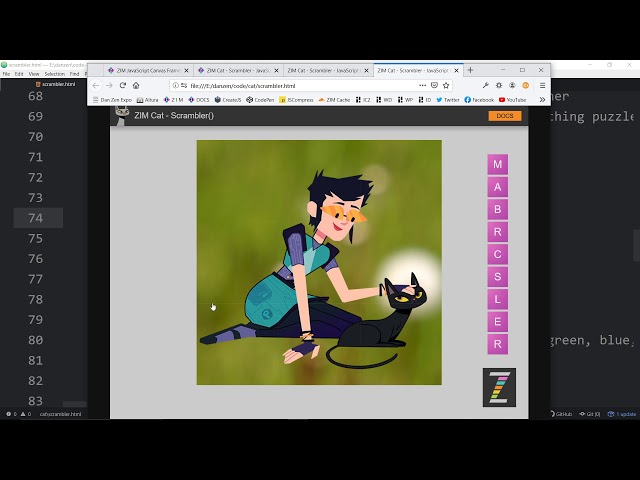The image size is (640, 480).
Task: Open the Find menu in code editor
Action: [x=74, y=74]
